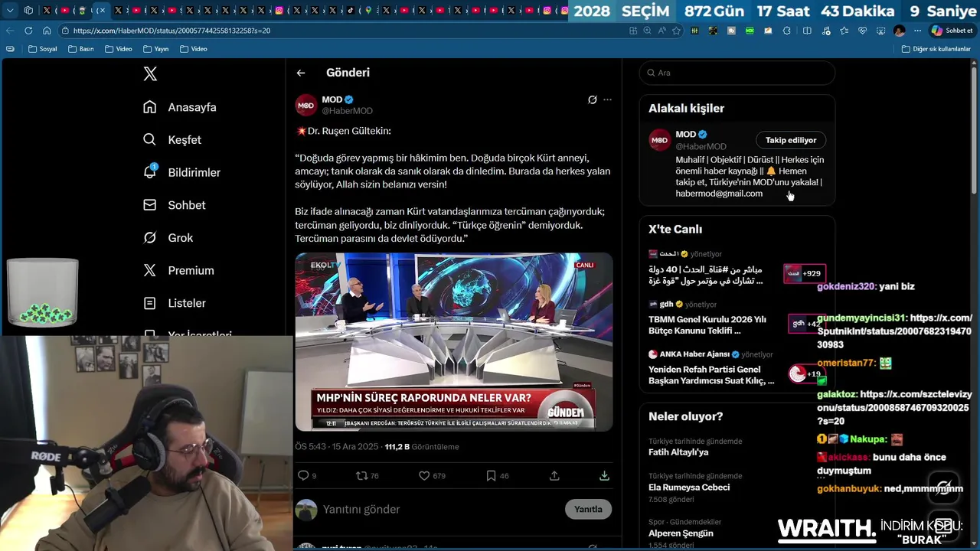Open the Fatih Altaylı'ya trend
980x551 pixels.
(678, 452)
